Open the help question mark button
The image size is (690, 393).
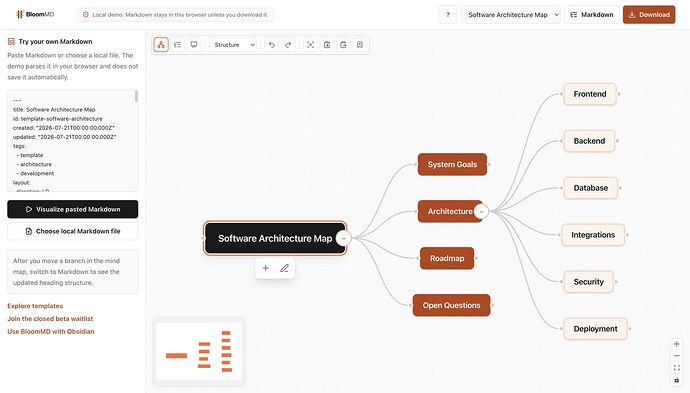click(x=448, y=15)
